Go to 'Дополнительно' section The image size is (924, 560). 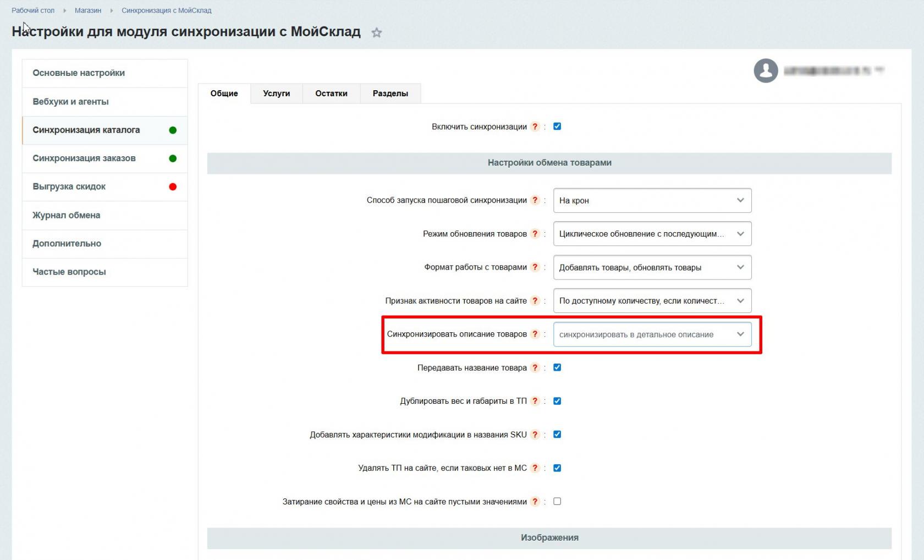(x=105, y=244)
